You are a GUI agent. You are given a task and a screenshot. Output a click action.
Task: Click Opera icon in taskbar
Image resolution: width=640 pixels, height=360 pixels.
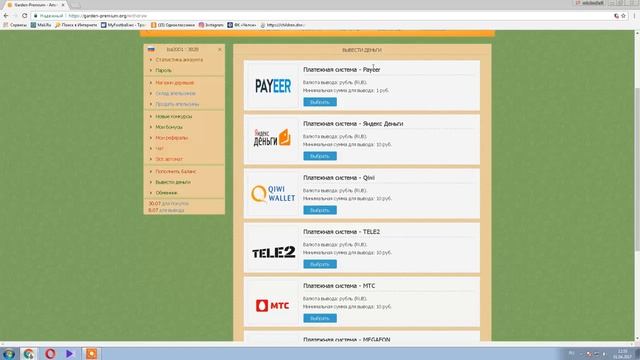50,353
